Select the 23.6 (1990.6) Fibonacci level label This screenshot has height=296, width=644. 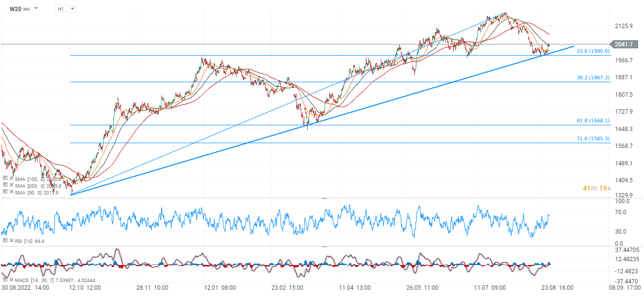coord(593,51)
